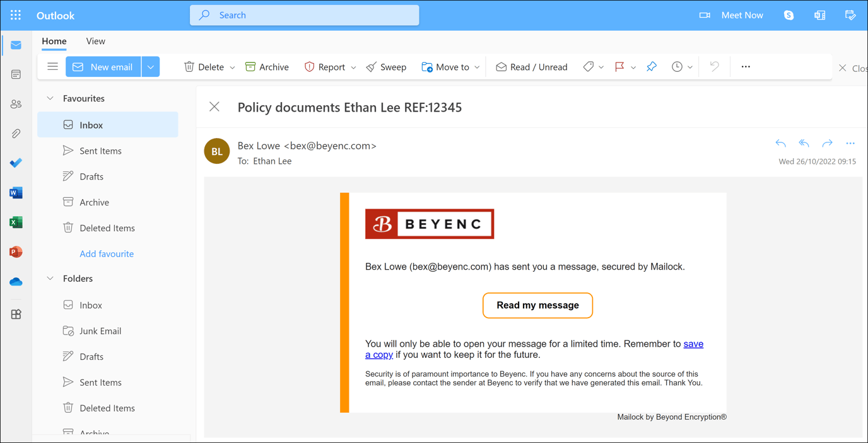Collapse the Folders section
Viewport: 868px width, 443px height.
click(50, 279)
